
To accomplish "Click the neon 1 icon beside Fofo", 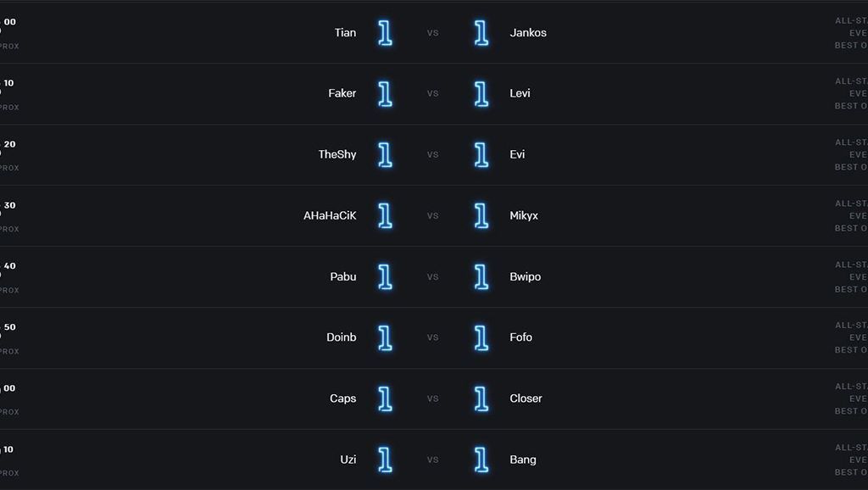I will 481,337.
